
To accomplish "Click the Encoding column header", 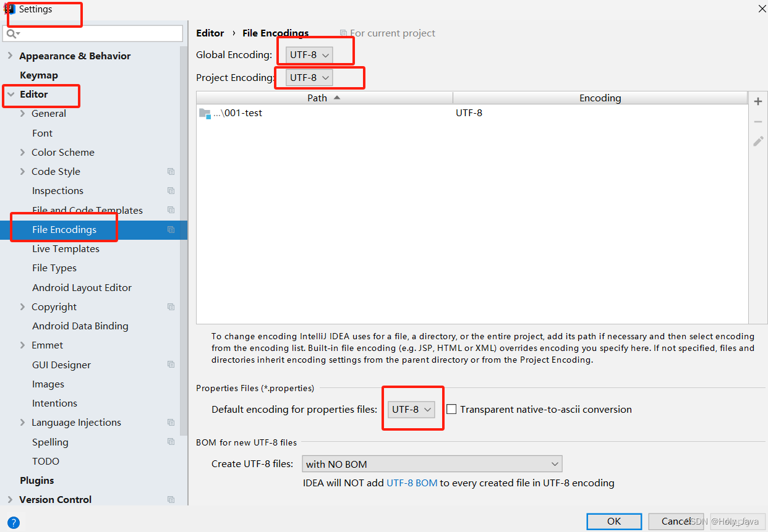I will (x=600, y=98).
